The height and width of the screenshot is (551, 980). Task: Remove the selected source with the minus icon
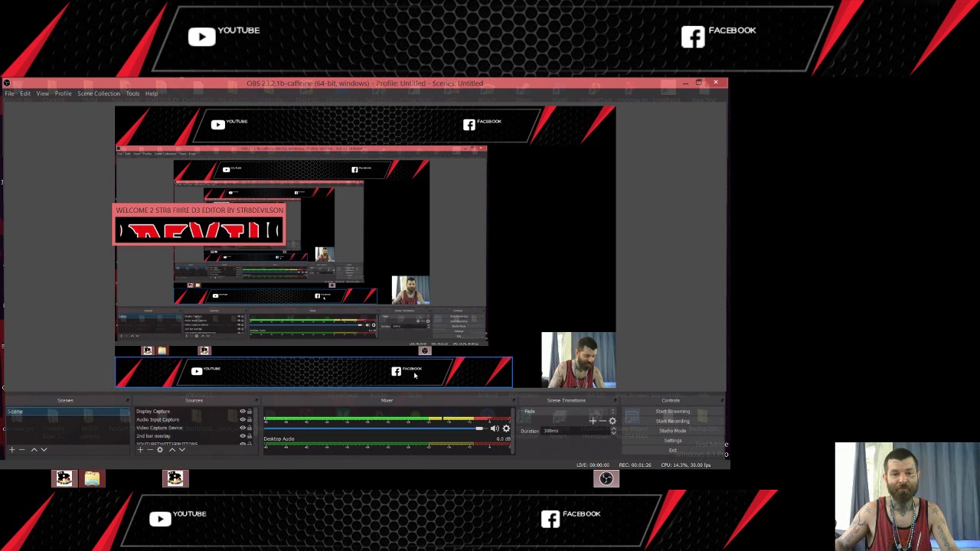pyautogui.click(x=150, y=450)
